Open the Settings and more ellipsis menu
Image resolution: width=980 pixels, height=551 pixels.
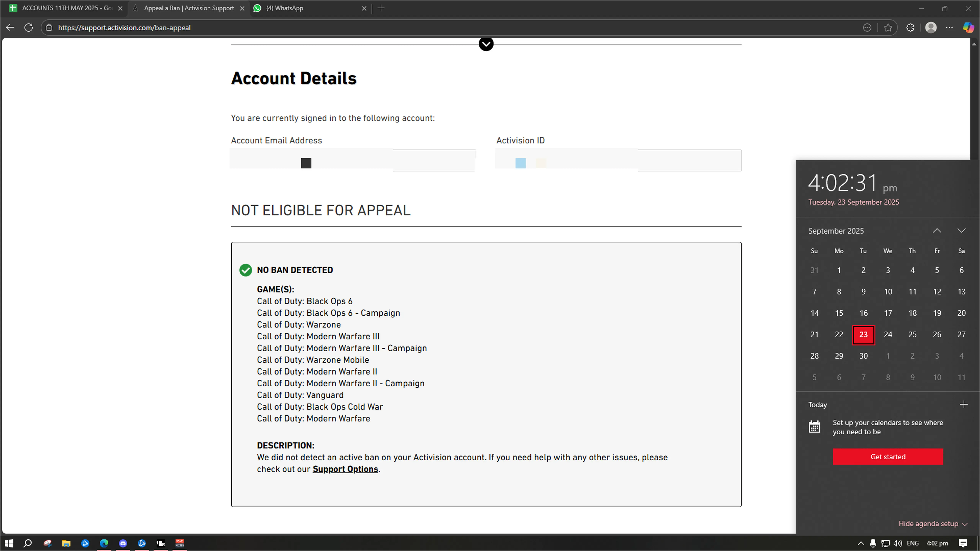tap(950, 27)
